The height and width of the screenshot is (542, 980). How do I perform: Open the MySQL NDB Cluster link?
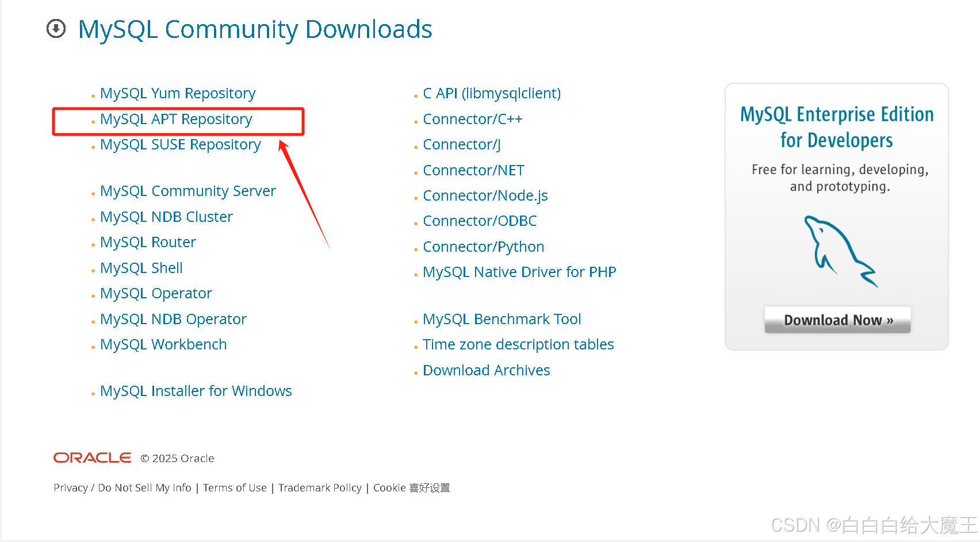pos(166,217)
